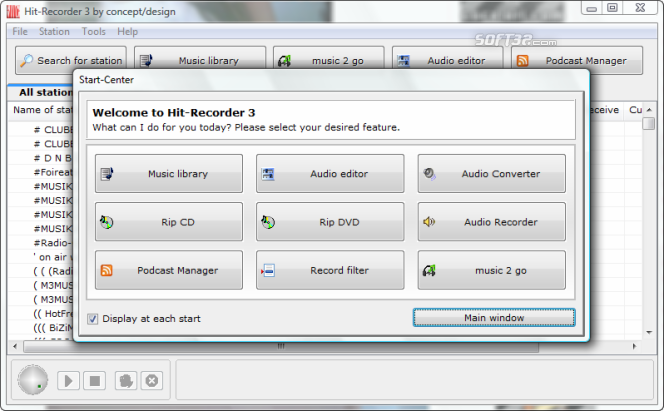The image size is (664, 411).
Task: Click the orange RSS icon in Start-Center
Action: tap(106, 270)
